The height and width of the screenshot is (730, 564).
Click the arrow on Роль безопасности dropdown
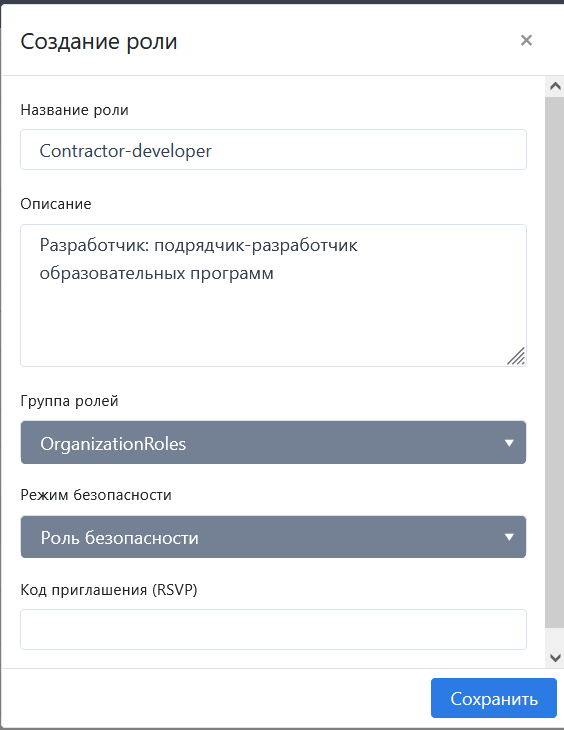(x=509, y=537)
